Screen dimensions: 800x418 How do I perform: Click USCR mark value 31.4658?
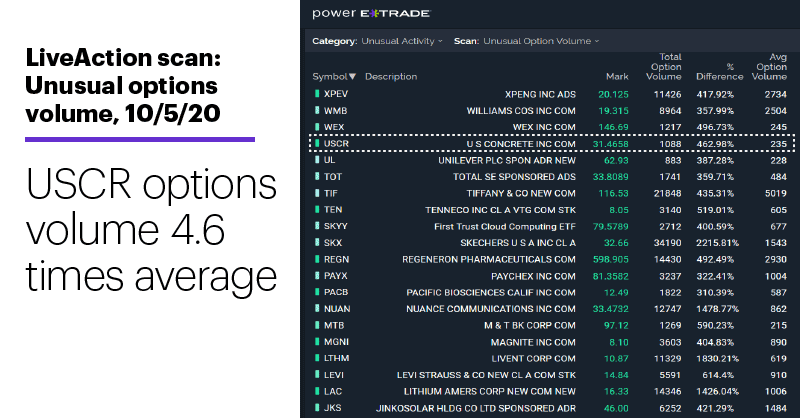point(611,144)
